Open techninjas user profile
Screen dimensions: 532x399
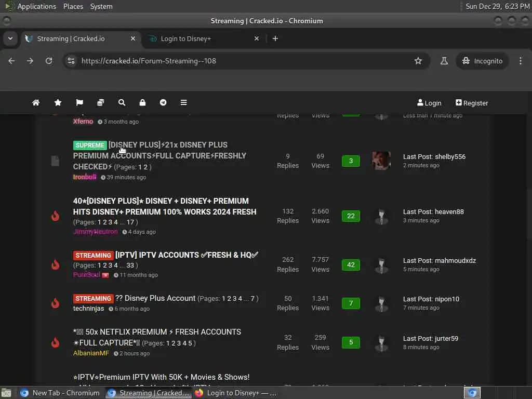(88, 308)
